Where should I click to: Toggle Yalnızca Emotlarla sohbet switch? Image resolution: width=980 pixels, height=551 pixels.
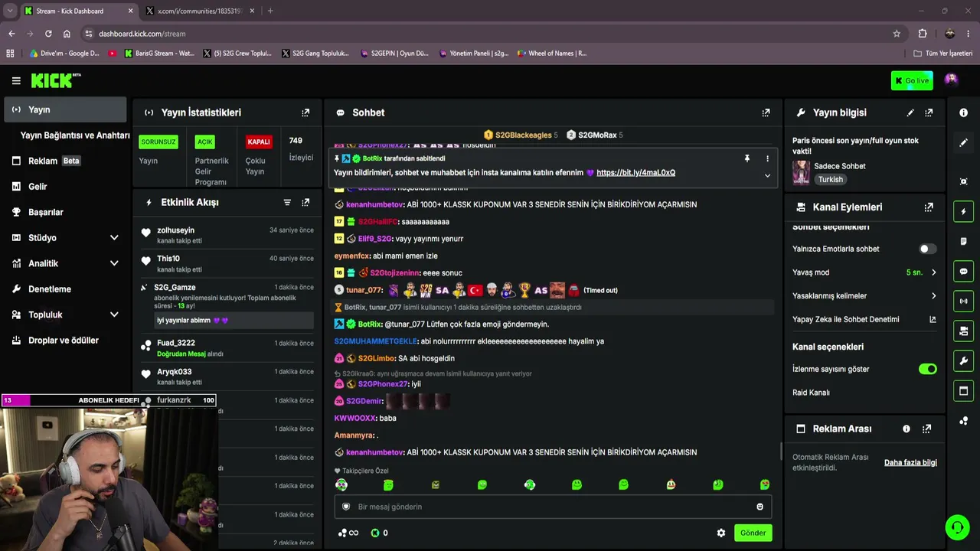pos(927,249)
